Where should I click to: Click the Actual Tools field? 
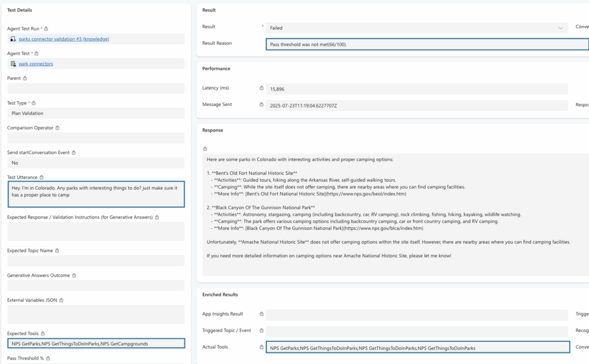pyautogui.click(x=418, y=347)
